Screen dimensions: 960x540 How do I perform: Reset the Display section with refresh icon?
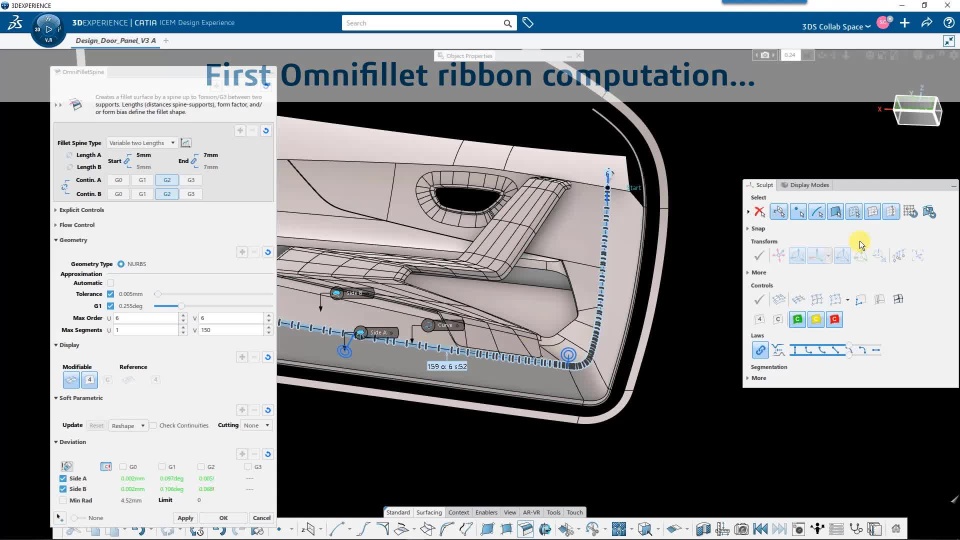pos(268,357)
